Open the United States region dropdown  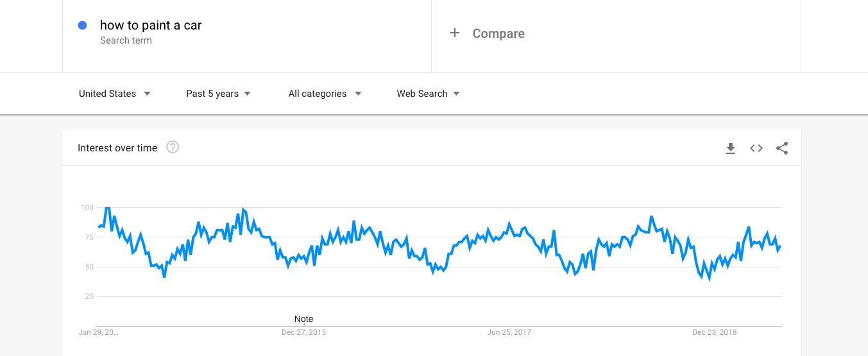point(115,94)
